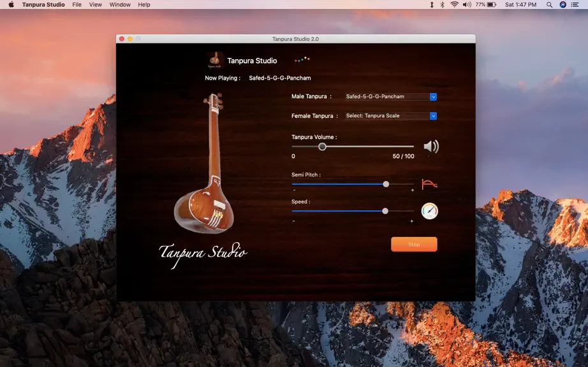The height and width of the screenshot is (367, 588).
Task: Click the Semi Pitch minus sign
Action: click(294, 191)
